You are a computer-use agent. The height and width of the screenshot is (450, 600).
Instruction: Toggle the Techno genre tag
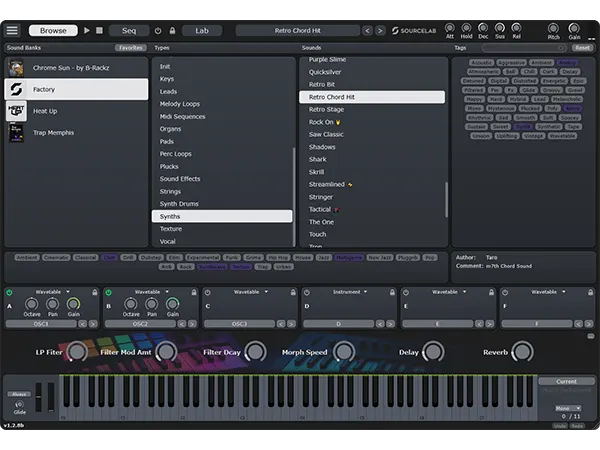[241, 267]
